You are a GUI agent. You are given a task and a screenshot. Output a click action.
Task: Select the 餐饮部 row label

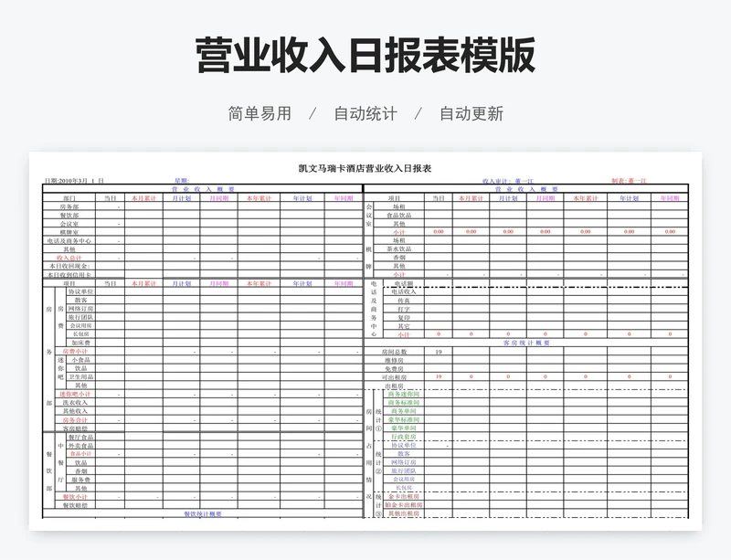pyautogui.click(x=69, y=215)
